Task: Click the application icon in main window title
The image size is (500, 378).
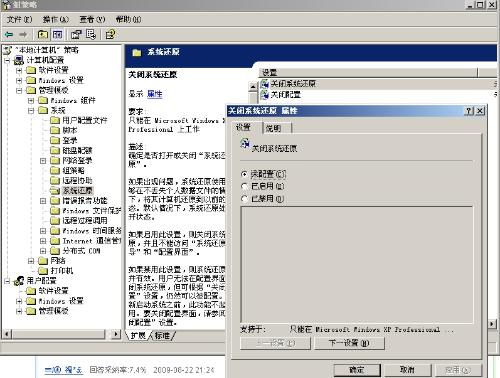Action: pyautogui.click(x=7, y=4)
